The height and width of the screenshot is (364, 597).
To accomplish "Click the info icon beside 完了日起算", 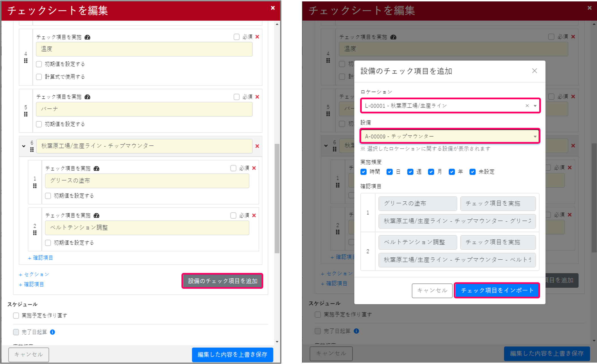I will (x=52, y=332).
